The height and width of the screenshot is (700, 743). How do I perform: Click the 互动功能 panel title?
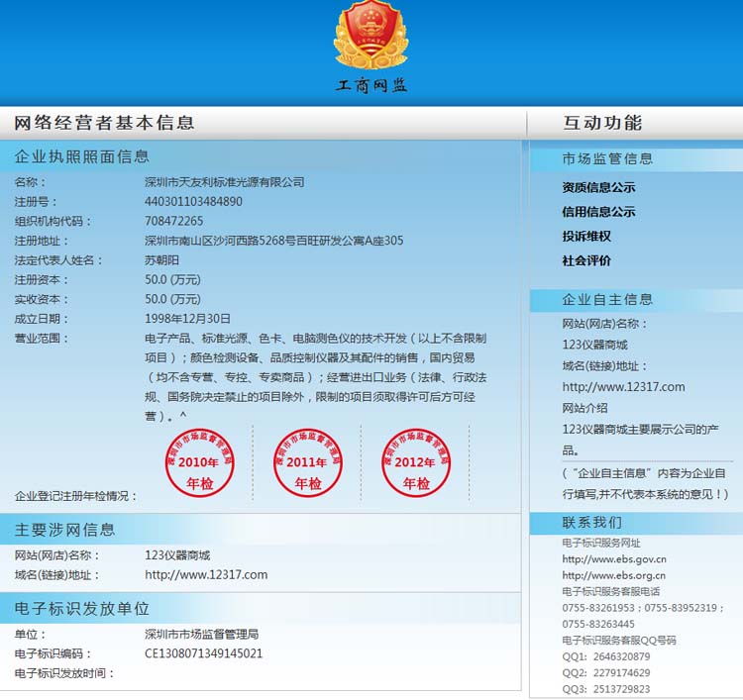(x=602, y=123)
